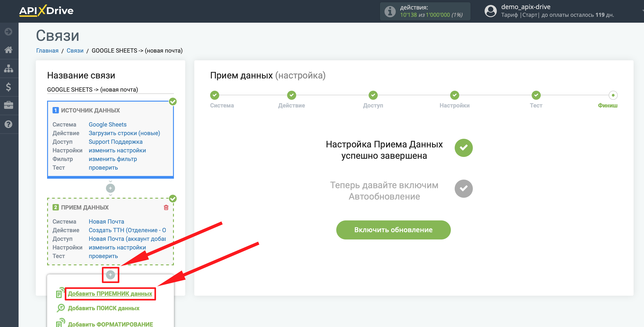Screen dimensions: 644x327
Task: Open the connections sitemap icon in the sidebar
Action: 9,68
